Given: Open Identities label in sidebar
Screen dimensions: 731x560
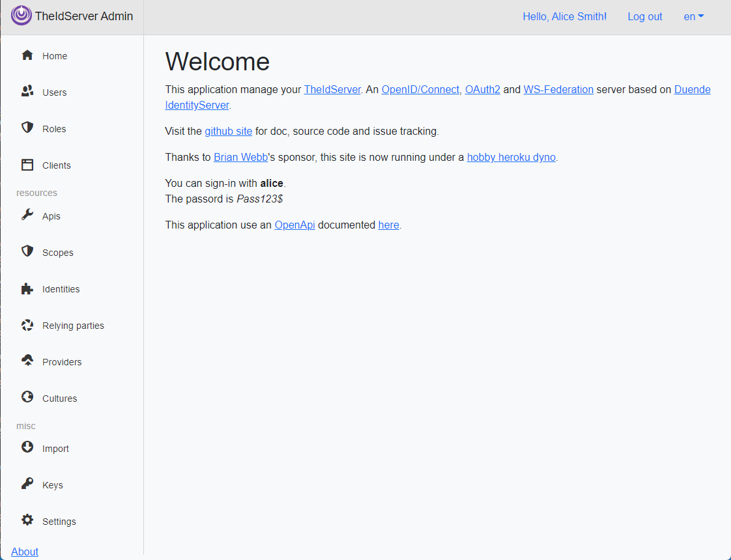Looking at the screenshot, I should pos(61,289).
